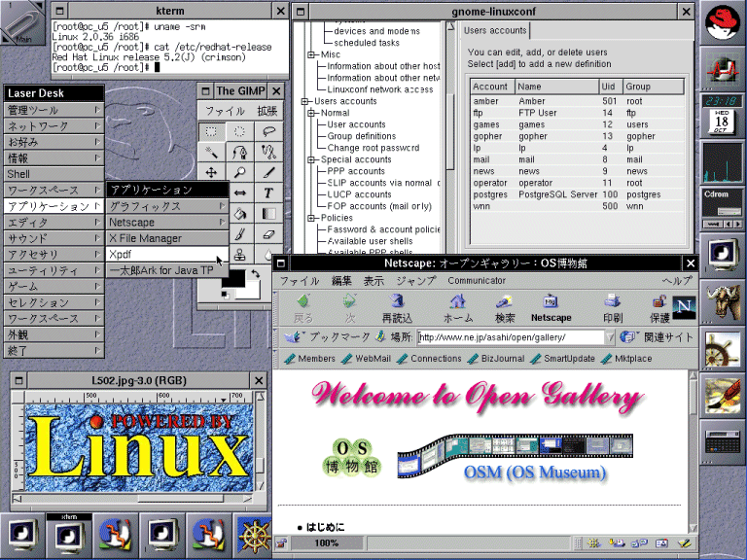Click Netscape Print (印刷) toolbar icon
The image size is (747, 560).
coord(613,307)
